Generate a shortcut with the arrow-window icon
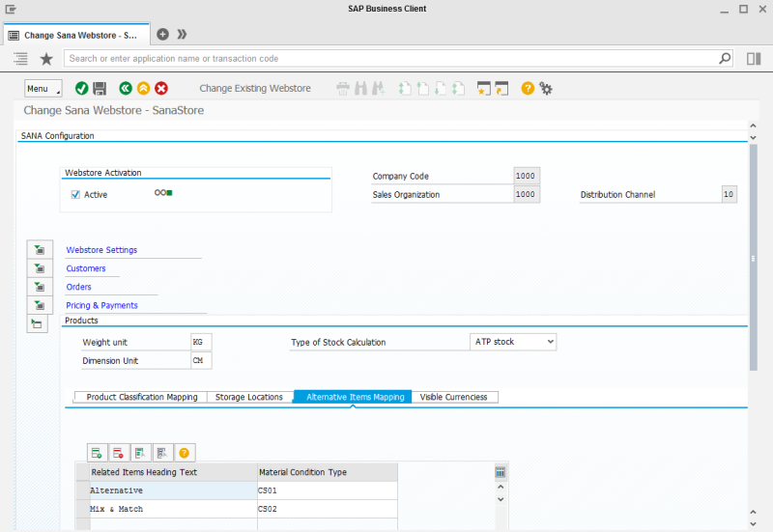The width and height of the screenshot is (773, 532). [x=501, y=89]
